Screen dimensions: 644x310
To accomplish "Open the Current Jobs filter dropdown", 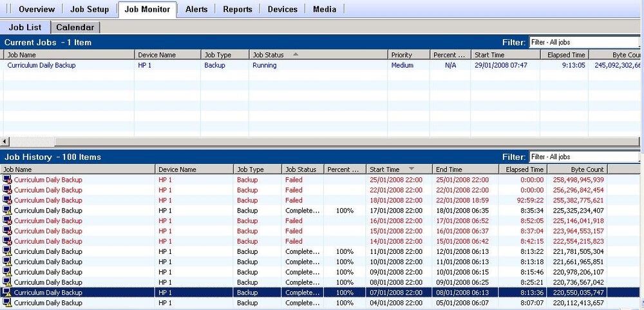I will (x=585, y=42).
